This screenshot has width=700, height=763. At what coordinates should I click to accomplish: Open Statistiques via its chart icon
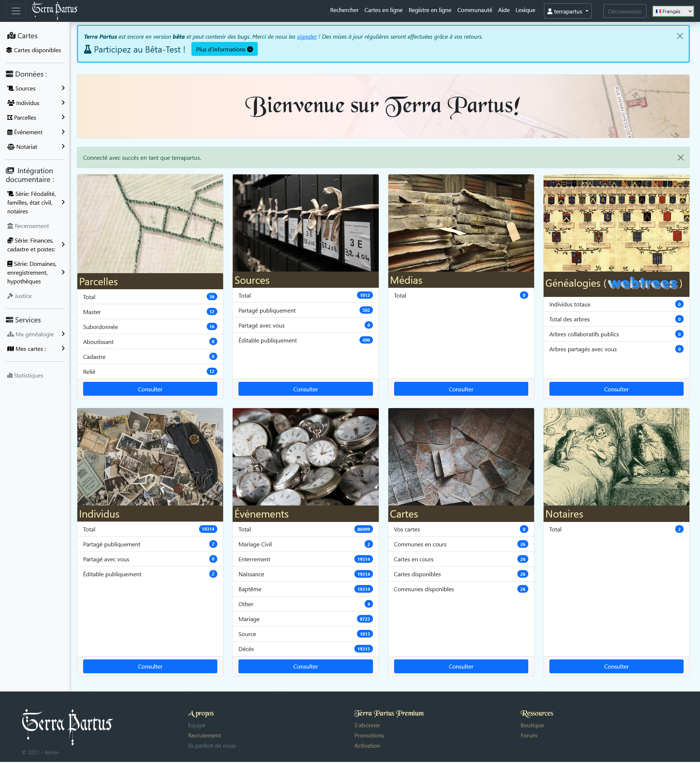pyautogui.click(x=10, y=376)
